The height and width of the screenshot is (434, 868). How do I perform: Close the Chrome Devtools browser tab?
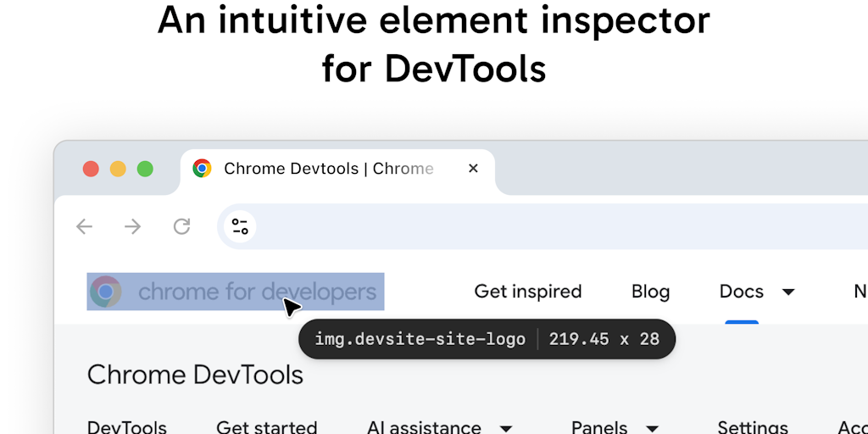coord(473,169)
